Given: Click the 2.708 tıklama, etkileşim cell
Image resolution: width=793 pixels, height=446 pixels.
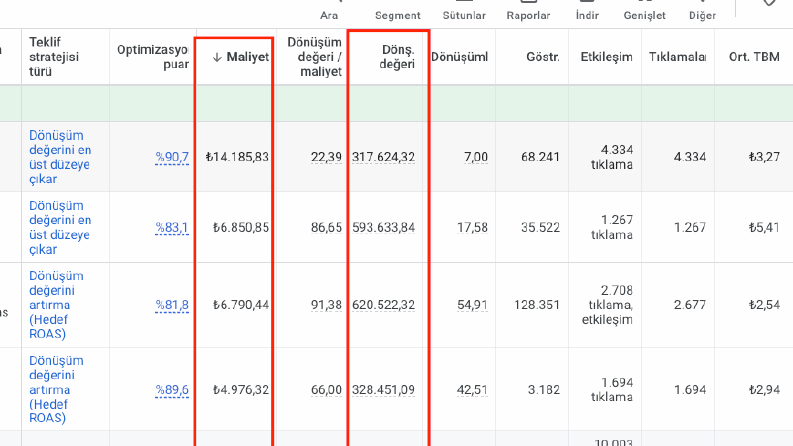Looking at the screenshot, I should [607, 305].
